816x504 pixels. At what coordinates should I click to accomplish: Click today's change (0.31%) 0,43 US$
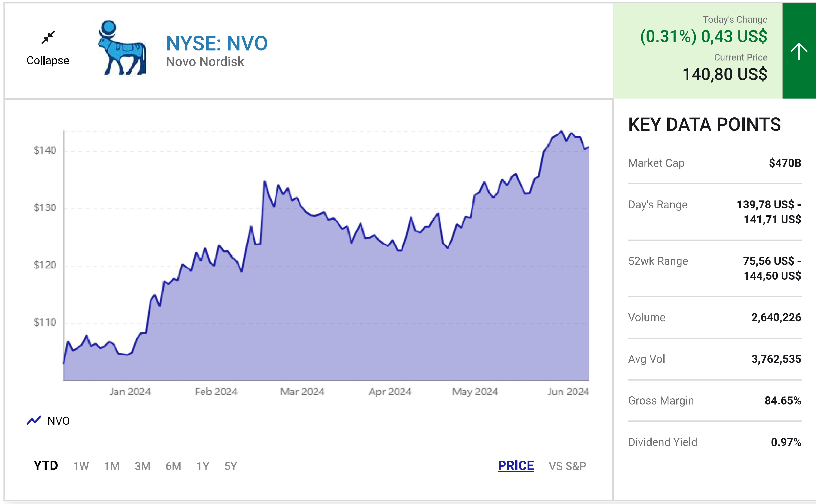point(704,36)
